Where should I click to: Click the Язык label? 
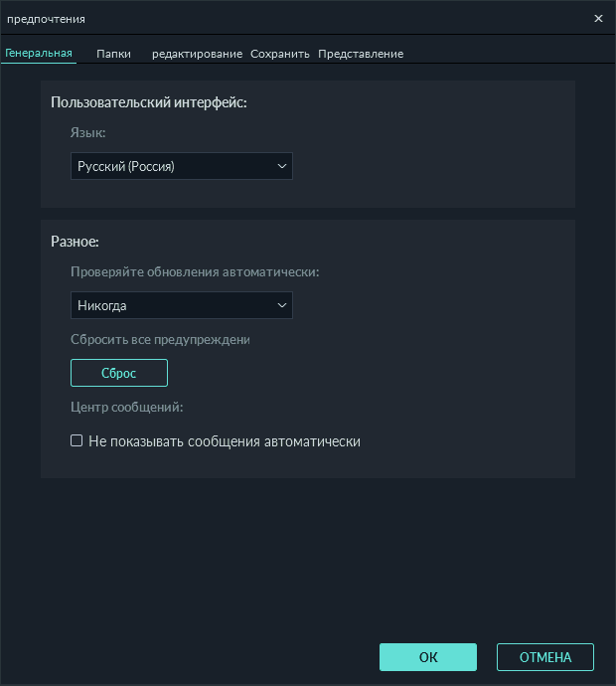click(x=87, y=132)
